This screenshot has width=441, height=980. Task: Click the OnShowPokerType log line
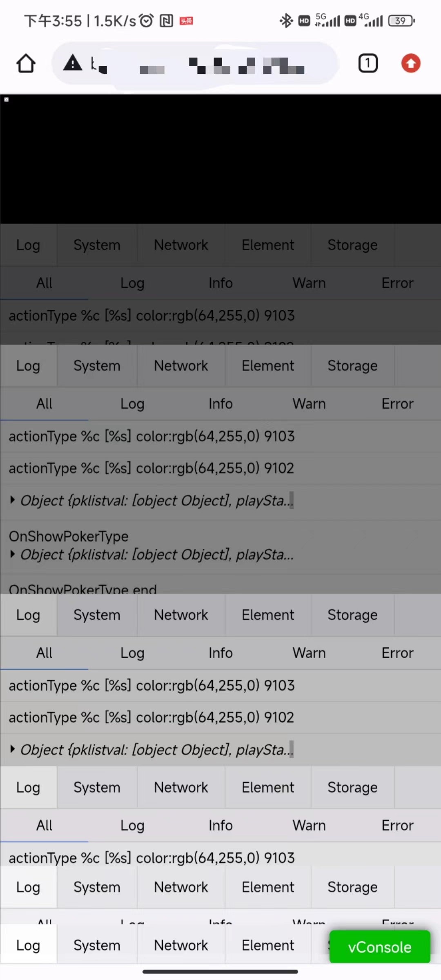69,536
